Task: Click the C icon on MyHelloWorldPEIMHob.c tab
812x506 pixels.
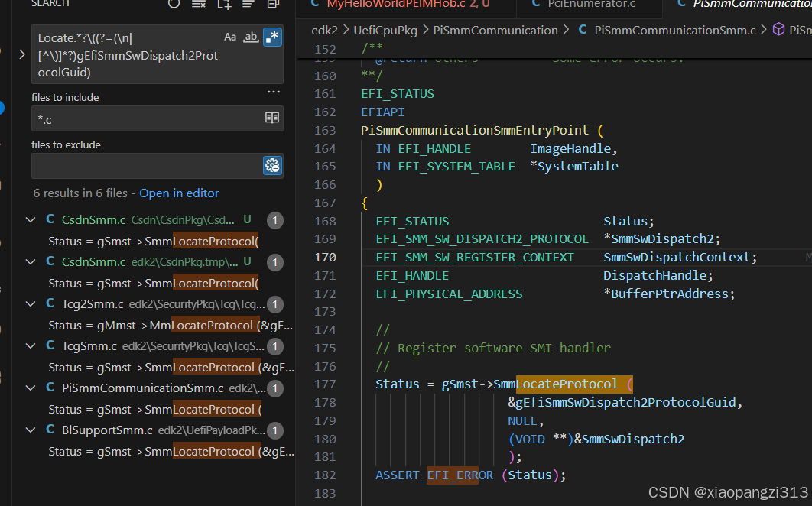Action: pyautogui.click(x=314, y=4)
